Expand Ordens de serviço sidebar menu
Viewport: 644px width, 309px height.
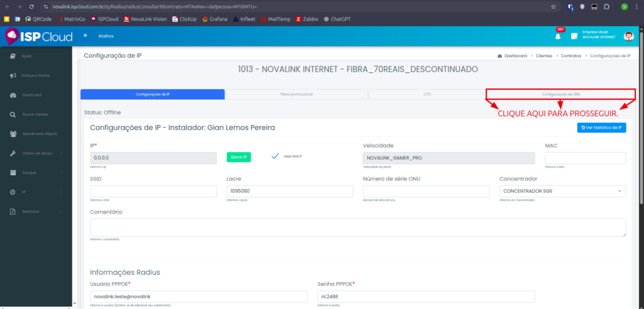click(38, 153)
